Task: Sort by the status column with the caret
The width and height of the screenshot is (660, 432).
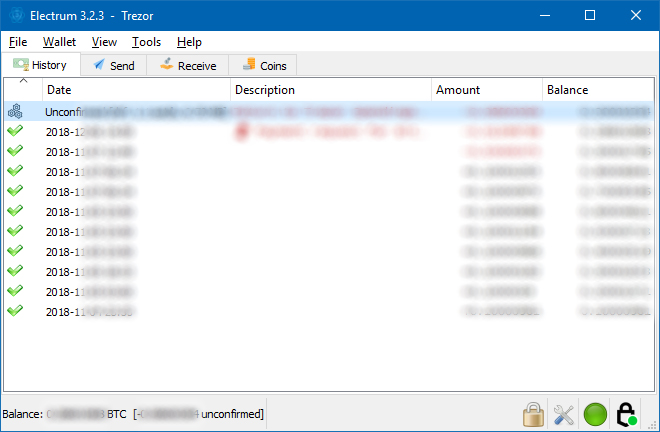Action: (24, 89)
